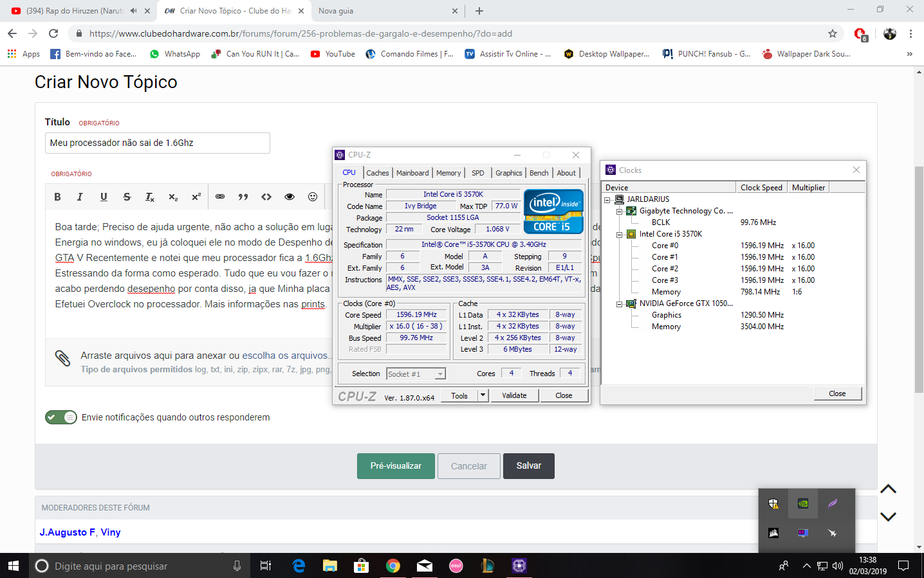Click the page's scroll-down chevron arrow
Screen dimensions: 924x578
(888, 516)
